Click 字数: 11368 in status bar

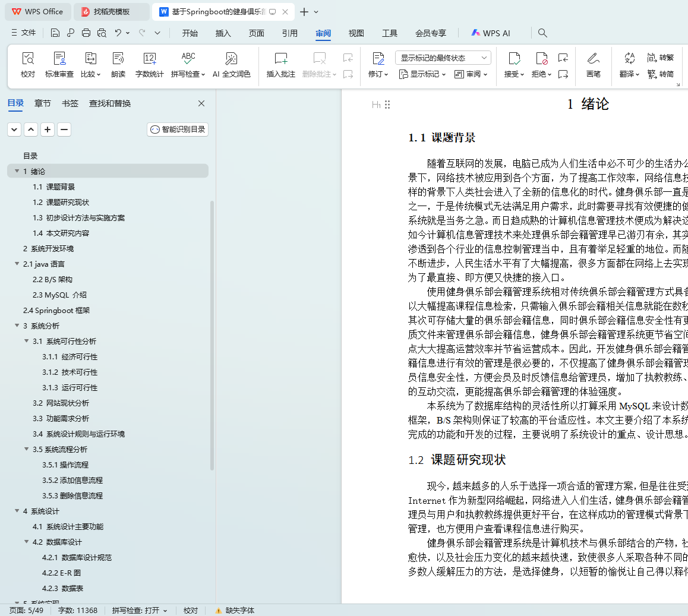point(78,610)
